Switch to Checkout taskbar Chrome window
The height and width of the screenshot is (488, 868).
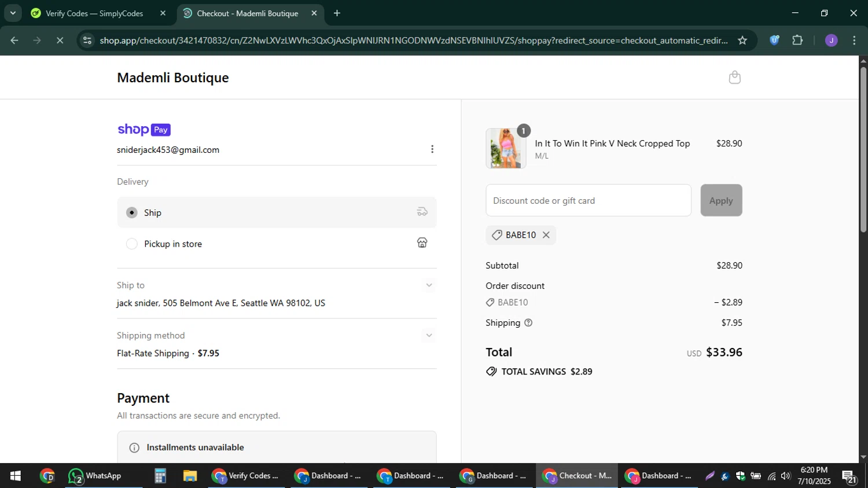tap(576, 476)
